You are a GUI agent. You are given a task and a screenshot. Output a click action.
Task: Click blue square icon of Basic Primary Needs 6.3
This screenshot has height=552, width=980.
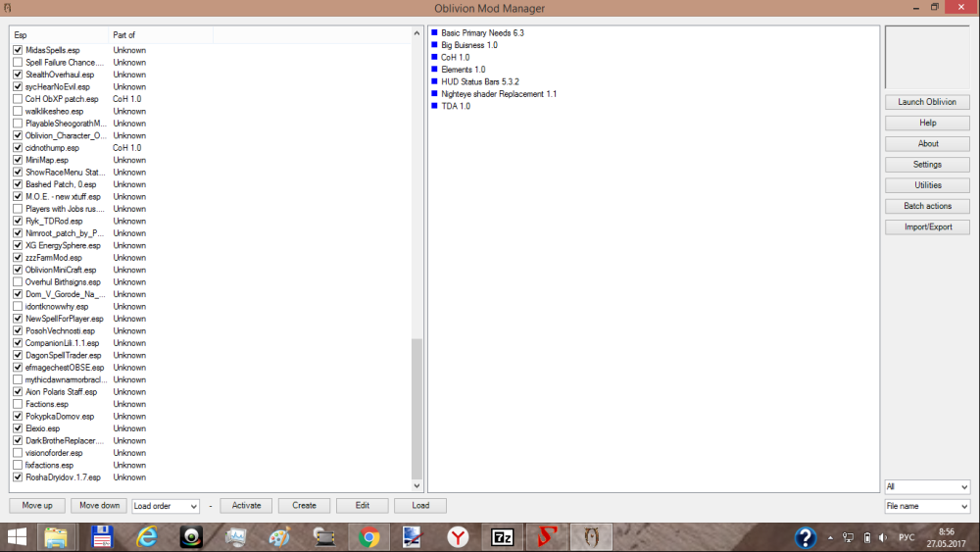(x=434, y=32)
